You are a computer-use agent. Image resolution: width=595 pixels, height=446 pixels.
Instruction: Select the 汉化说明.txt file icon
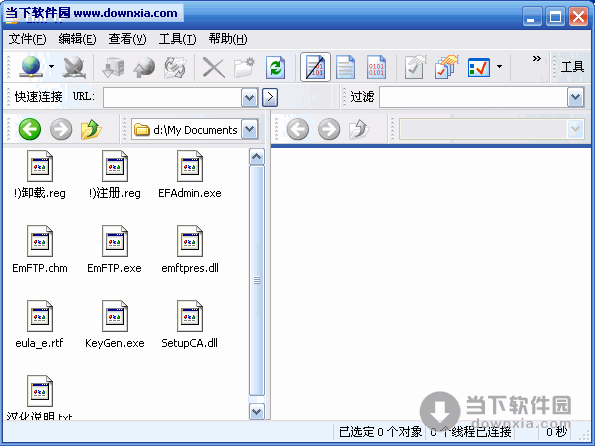tap(40, 391)
